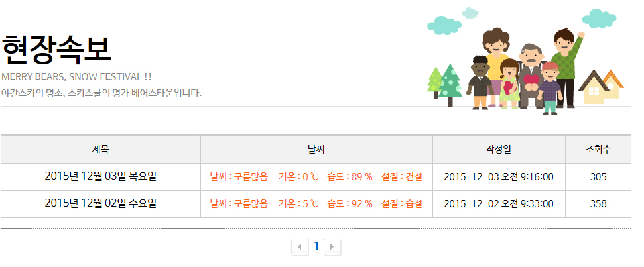Click the 날씨 column header
The image size is (644, 267).
(316, 150)
